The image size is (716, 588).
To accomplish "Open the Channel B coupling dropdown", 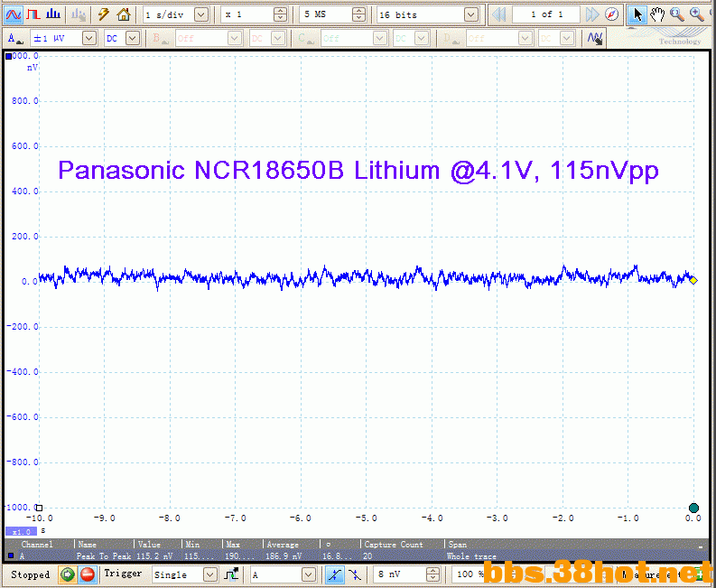I will 277,38.
